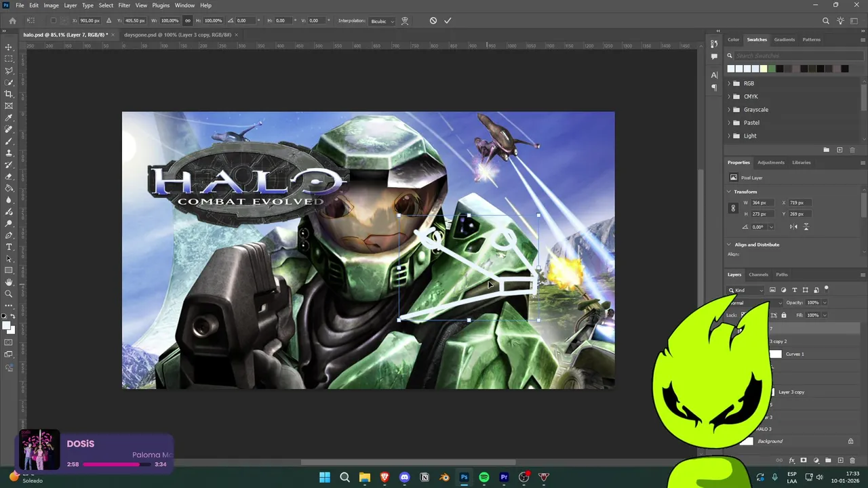Switch to the Adjustments tab
Viewport: 868px width, 488px height.
coord(771,163)
